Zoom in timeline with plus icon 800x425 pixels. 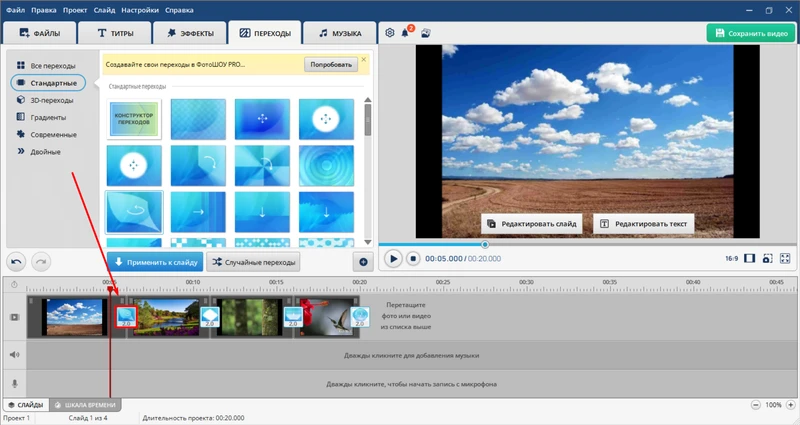[790, 405]
